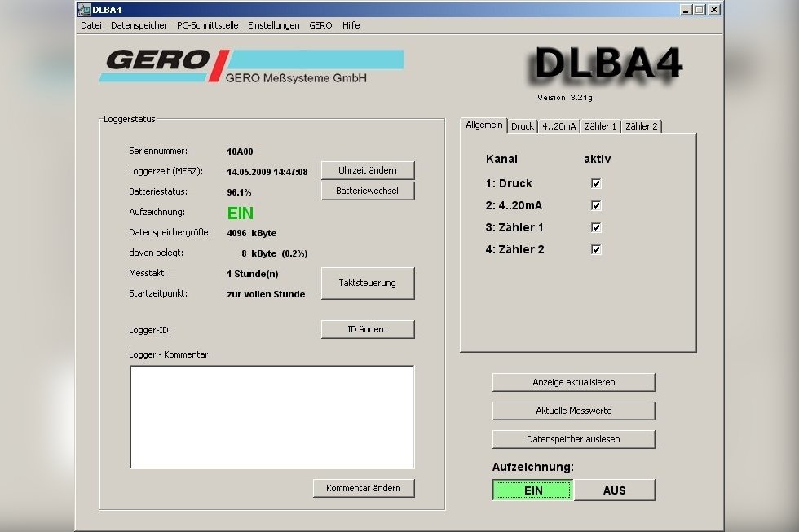
Task: Open Taktsteuerung settings
Action: (x=368, y=283)
